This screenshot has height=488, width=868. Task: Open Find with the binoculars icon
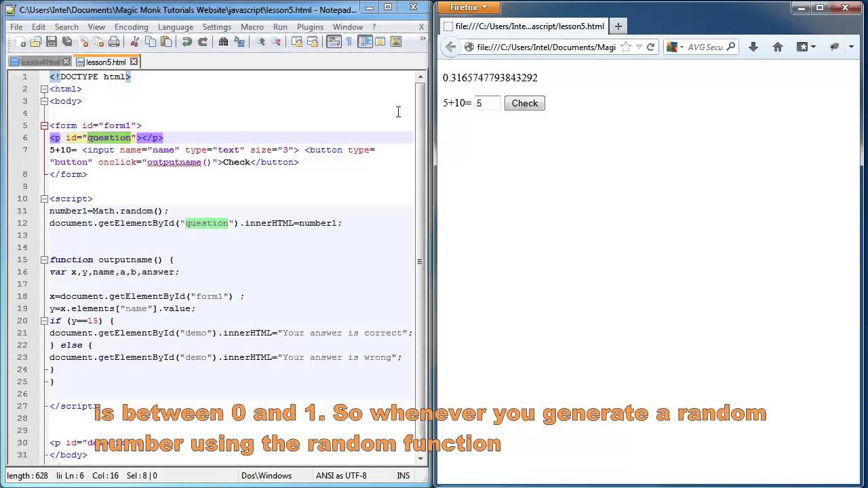click(223, 42)
